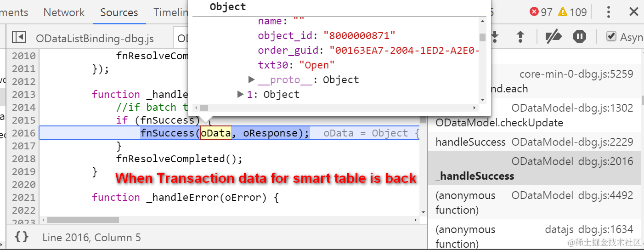644x250 pixels.
Task: Click popup scroll-down arrow
Action: 482,99
